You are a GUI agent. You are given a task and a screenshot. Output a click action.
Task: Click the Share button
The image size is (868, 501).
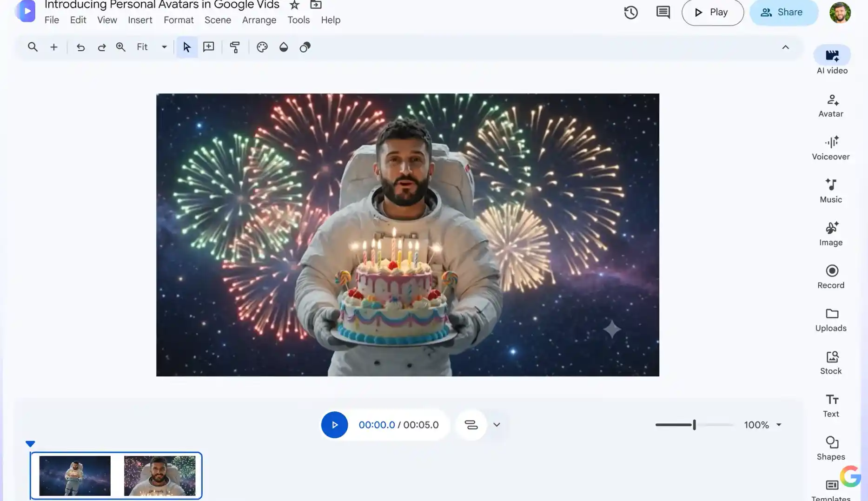pyautogui.click(x=784, y=13)
